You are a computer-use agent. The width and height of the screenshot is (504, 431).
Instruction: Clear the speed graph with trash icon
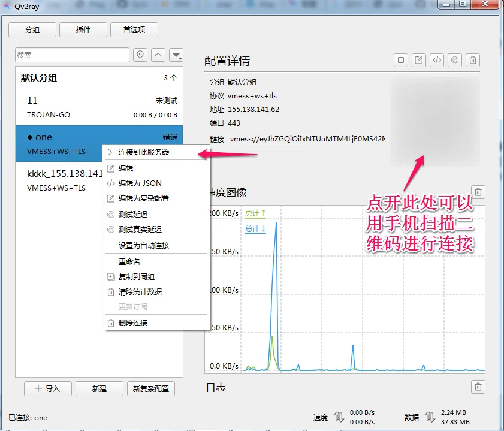click(478, 192)
